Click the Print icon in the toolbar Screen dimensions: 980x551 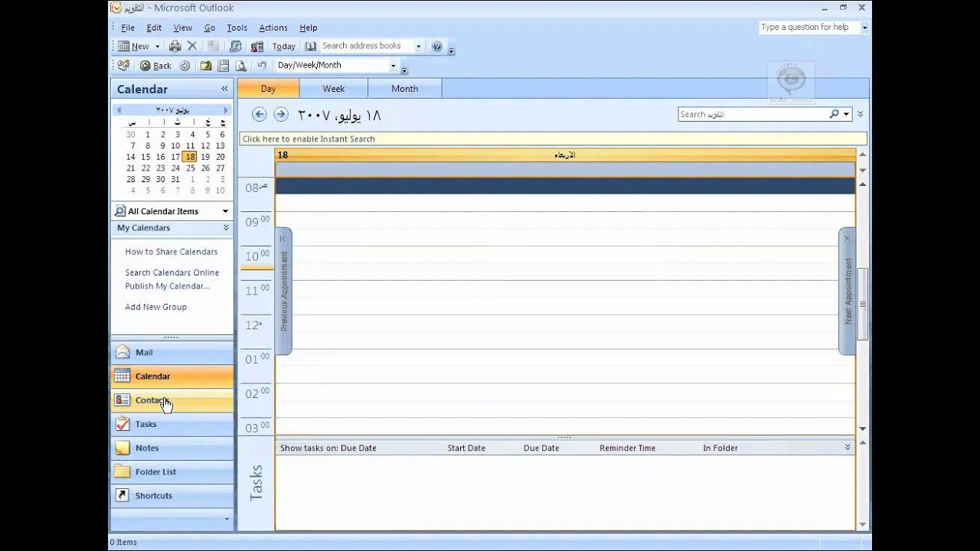[175, 46]
